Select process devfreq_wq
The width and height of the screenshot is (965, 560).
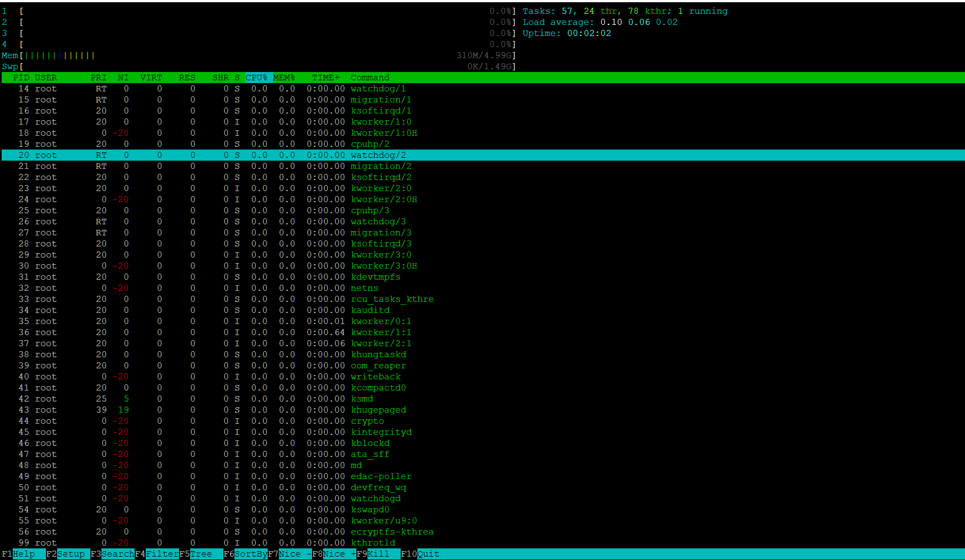pyautogui.click(x=483, y=487)
